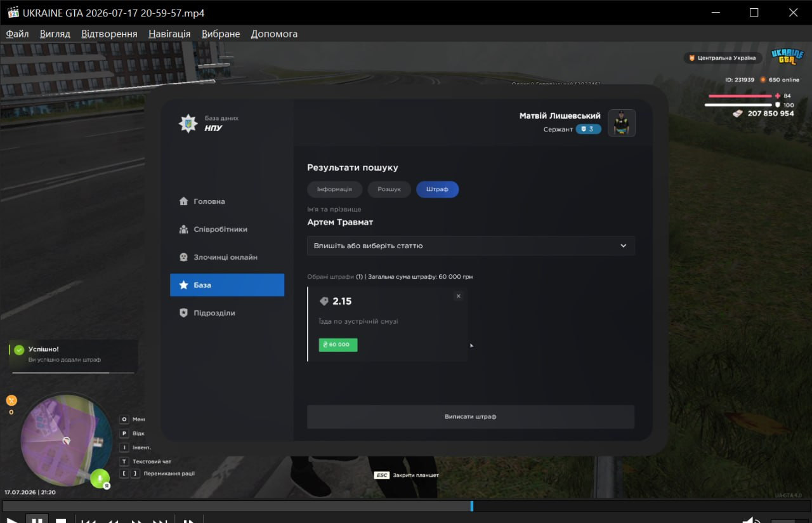Stop the video playback

(x=61, y=520)
